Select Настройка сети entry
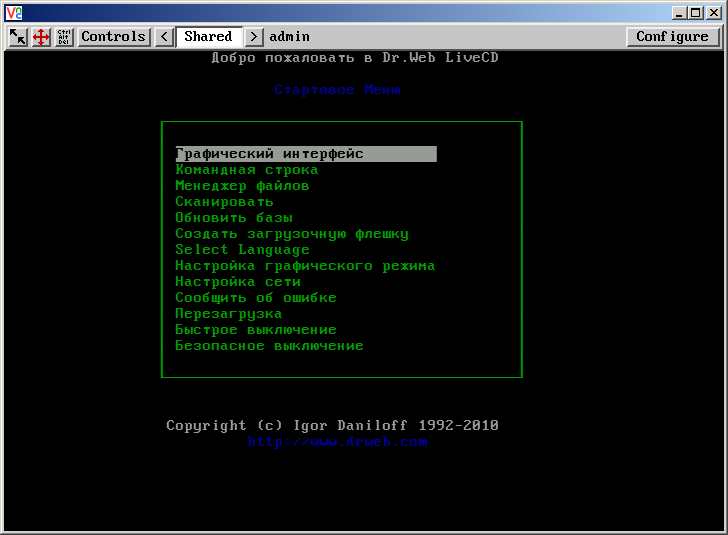Image resolution: width=728 pixels, height=535 pixels. (238, 282)
